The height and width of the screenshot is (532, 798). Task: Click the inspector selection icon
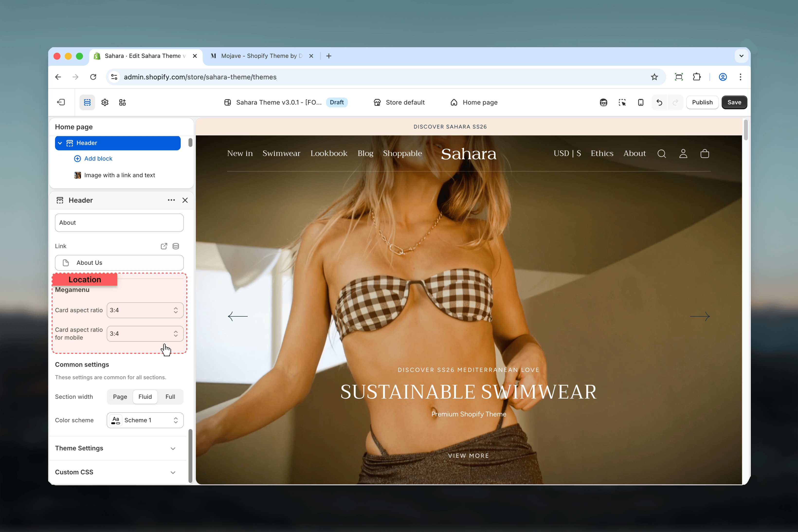pyautogui.click(x=622, y=102)
